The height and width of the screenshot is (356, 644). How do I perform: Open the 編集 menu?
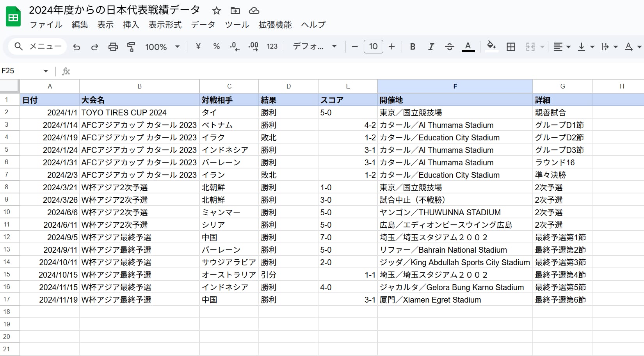pos(80,25)
